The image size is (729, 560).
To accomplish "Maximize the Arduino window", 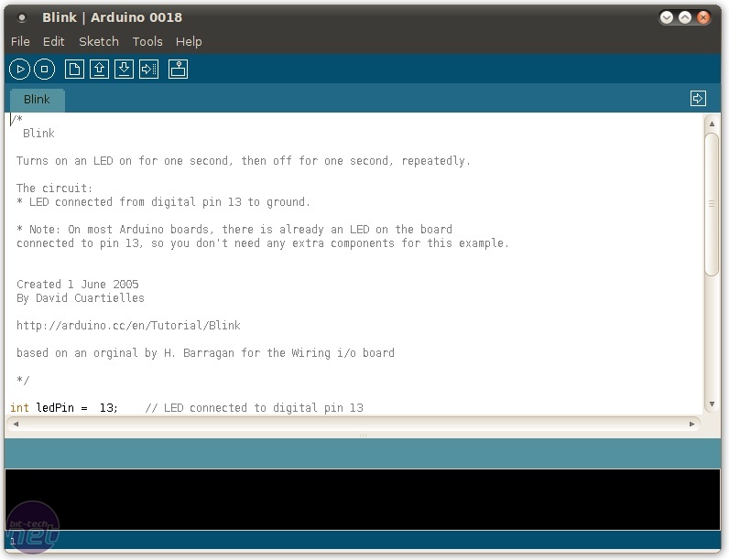I will pyautogui.click(x=685, y=17).
